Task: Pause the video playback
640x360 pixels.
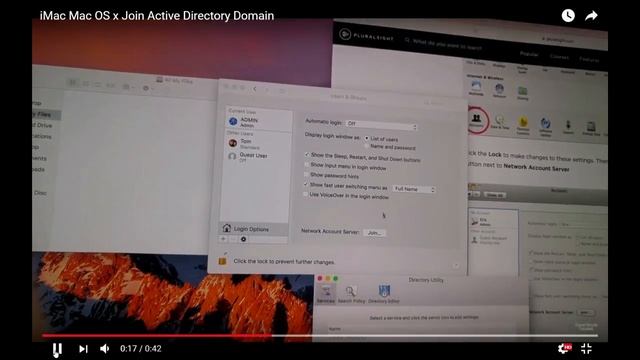Action: click(x=57, y=349)
